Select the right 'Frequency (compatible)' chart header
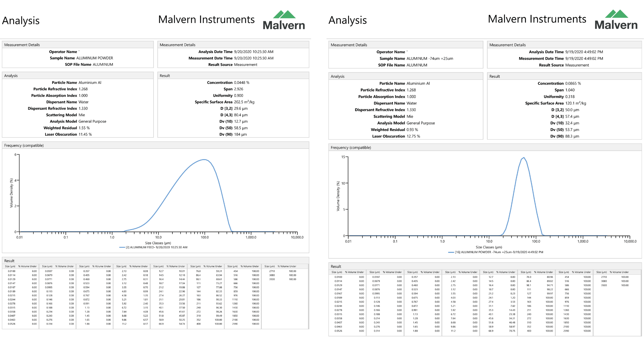The image size is (644, 362). pos(351,148)
